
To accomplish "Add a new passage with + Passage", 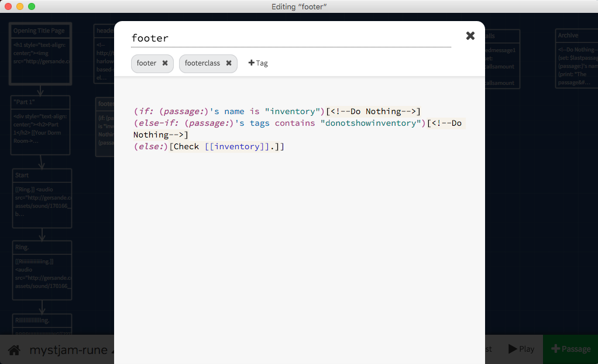I will 570,349.
